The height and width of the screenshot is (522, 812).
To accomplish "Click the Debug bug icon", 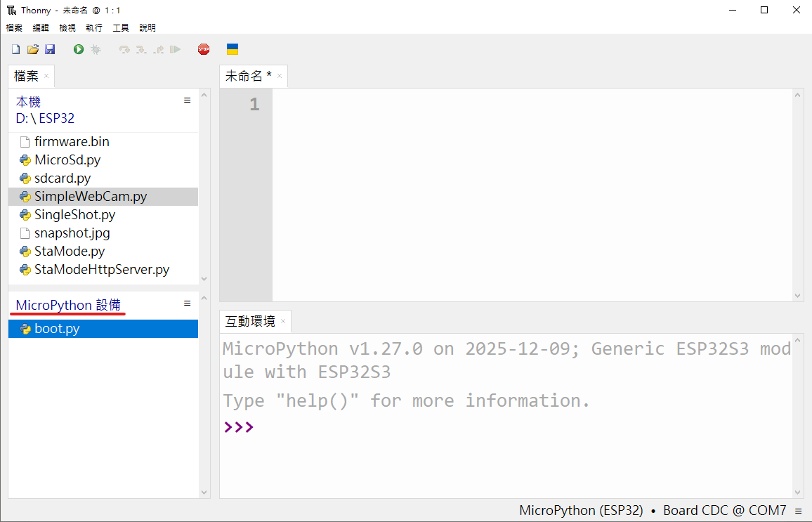I will pyautogui.click(x=96, y=49).
